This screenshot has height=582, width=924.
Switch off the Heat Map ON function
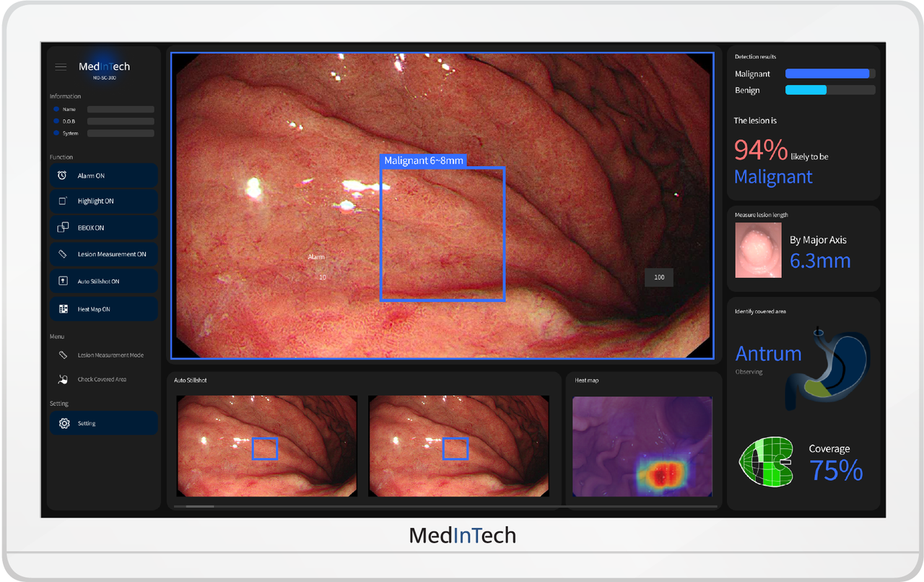coord(103,309)
